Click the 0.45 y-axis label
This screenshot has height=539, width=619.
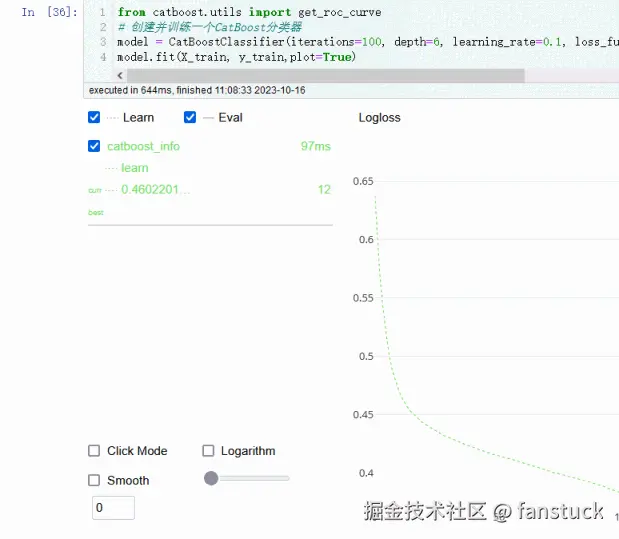tap(363, 414)
